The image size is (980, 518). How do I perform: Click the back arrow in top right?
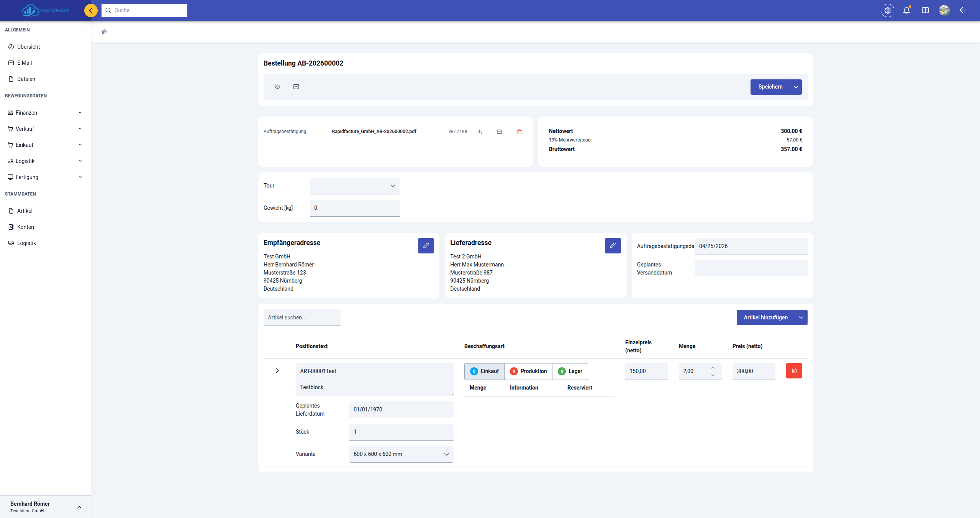pyautogui.click(x=963, y=10)
